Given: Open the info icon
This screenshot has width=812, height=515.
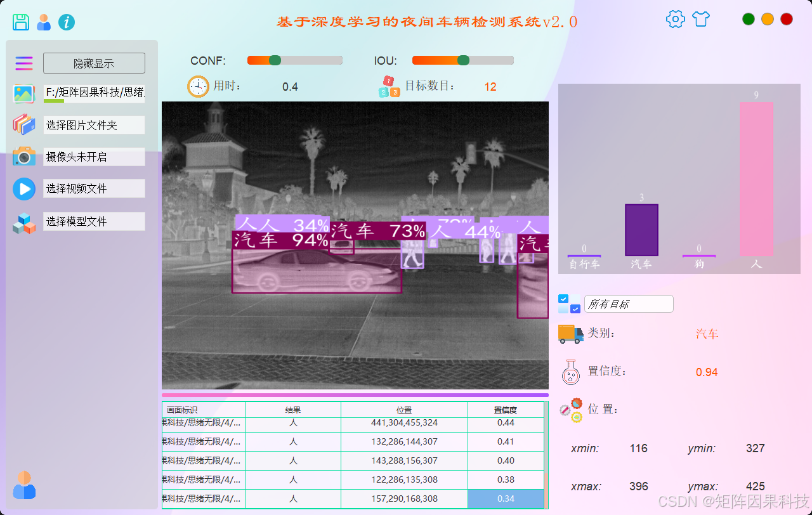Looking at the screenshot, I should [67, 22].
